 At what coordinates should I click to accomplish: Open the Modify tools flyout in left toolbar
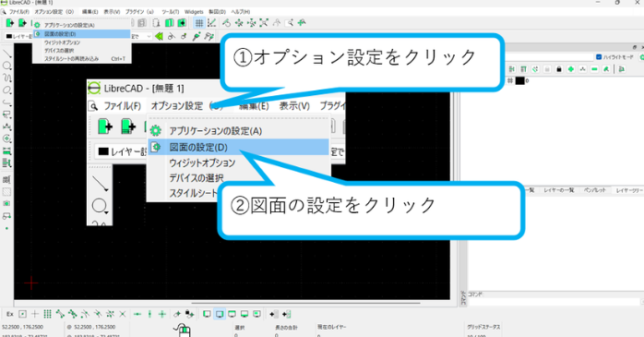click(x=7, y=138)
